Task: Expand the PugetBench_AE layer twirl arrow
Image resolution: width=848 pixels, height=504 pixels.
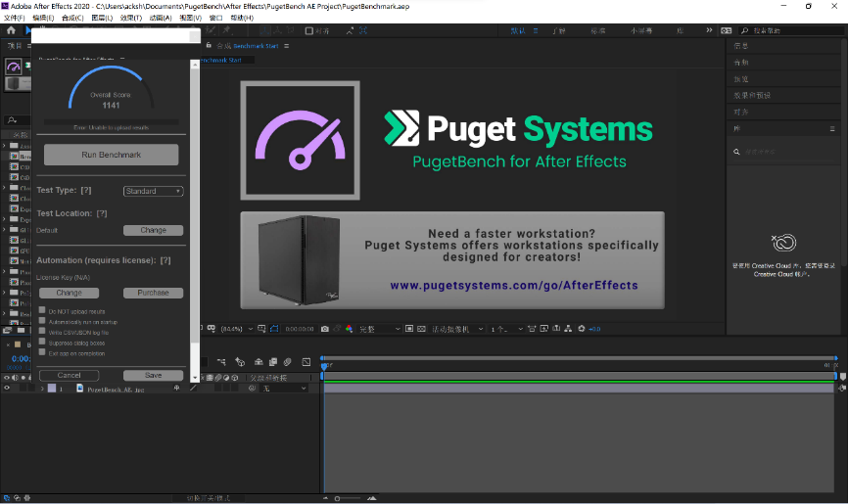Action: [x=42, y=389]
